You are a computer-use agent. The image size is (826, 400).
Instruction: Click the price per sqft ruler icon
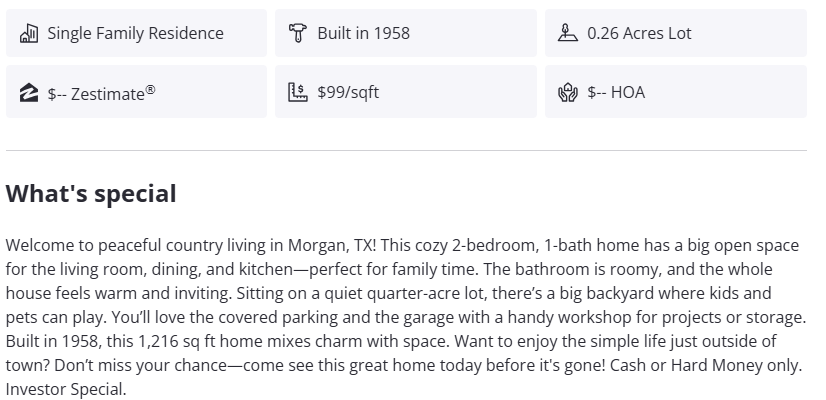[x=297, y=93]
